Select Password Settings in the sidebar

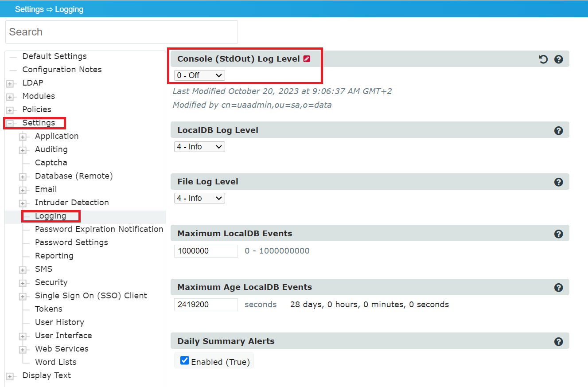tap(71, 242)
